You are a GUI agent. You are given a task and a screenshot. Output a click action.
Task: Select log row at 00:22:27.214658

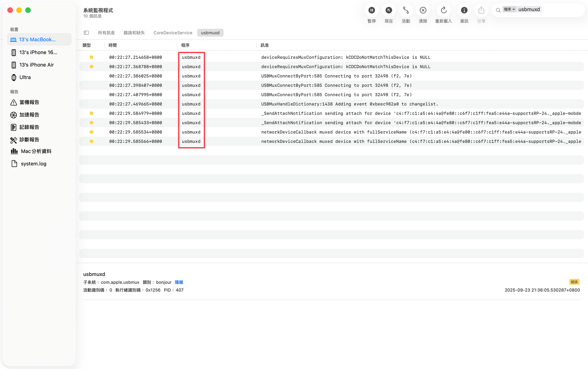[331, 57]
